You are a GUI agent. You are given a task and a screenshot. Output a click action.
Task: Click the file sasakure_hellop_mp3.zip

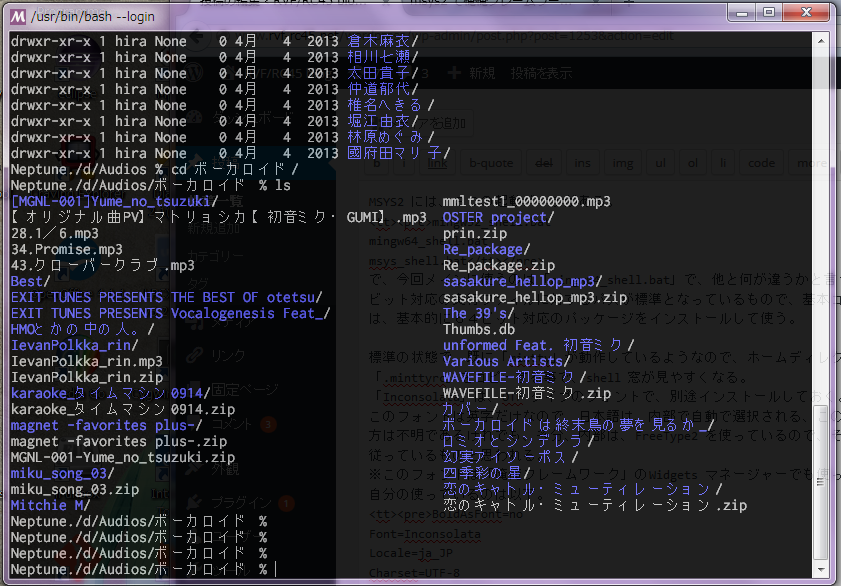pos(535,298)
